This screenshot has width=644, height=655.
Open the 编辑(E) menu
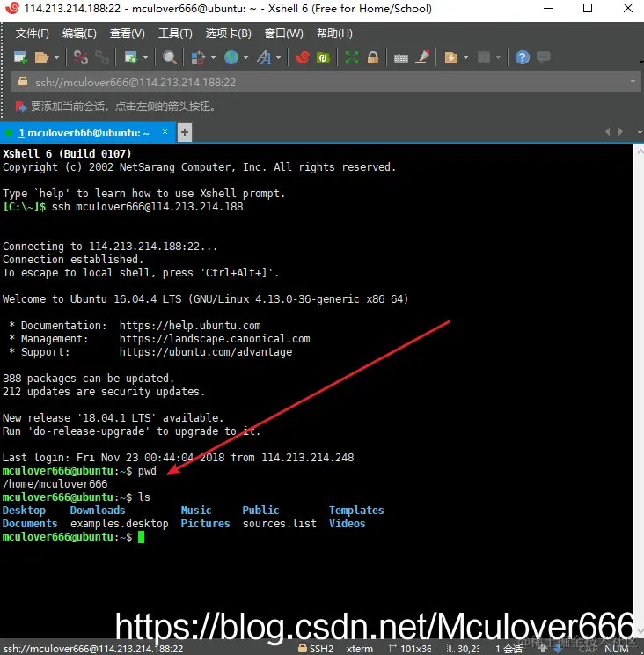[79, 33]
